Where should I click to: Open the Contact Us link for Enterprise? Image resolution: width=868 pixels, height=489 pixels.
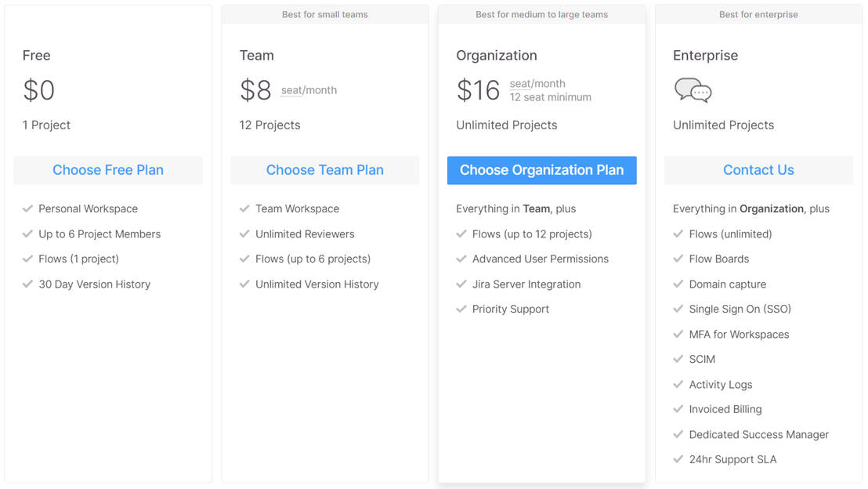tap(758, 170)
